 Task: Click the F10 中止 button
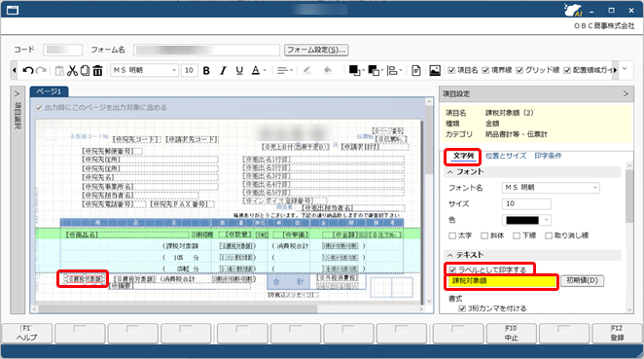(x=512, y=333)
